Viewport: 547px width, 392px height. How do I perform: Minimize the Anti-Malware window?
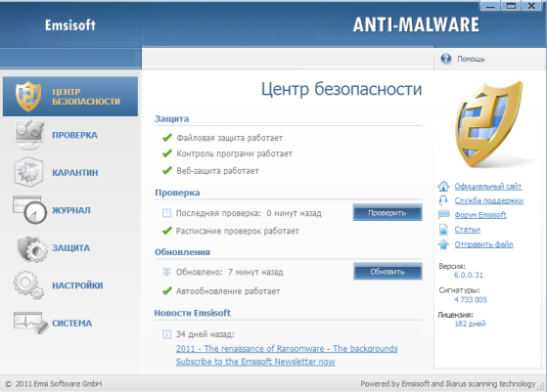coord(490,6)
